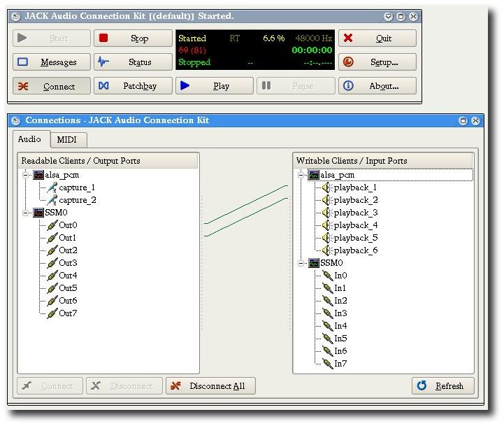Start transport with the Play button
This screenshot has width=504, height=426.
coord(215,86)
